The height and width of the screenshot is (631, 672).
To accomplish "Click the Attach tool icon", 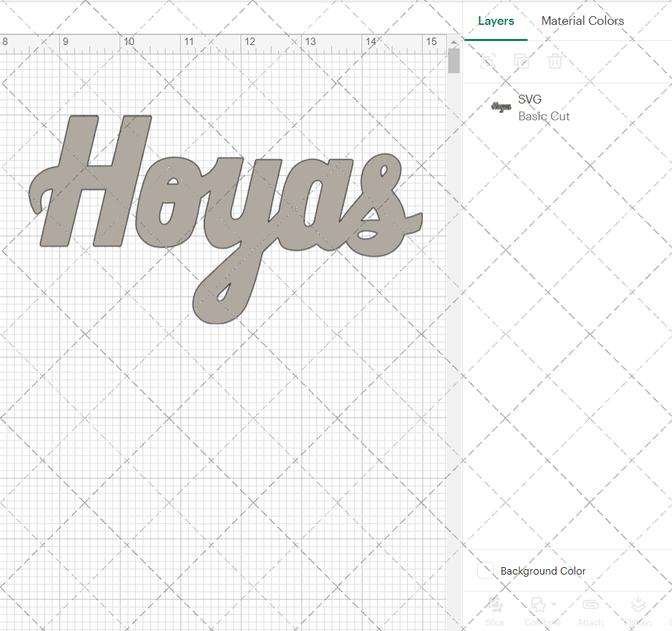I will (590, 605).
